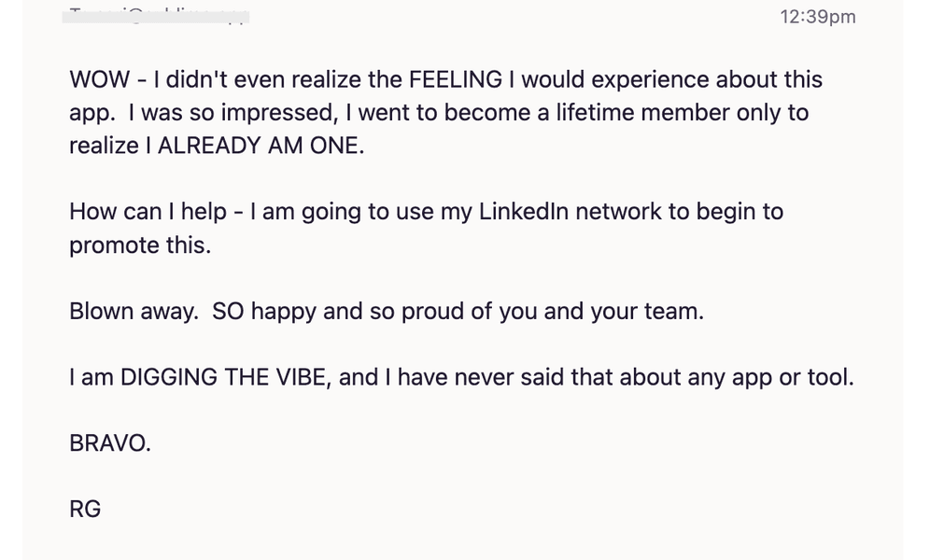
Task: Click the word BRAVO
Action: pos(109,443)
